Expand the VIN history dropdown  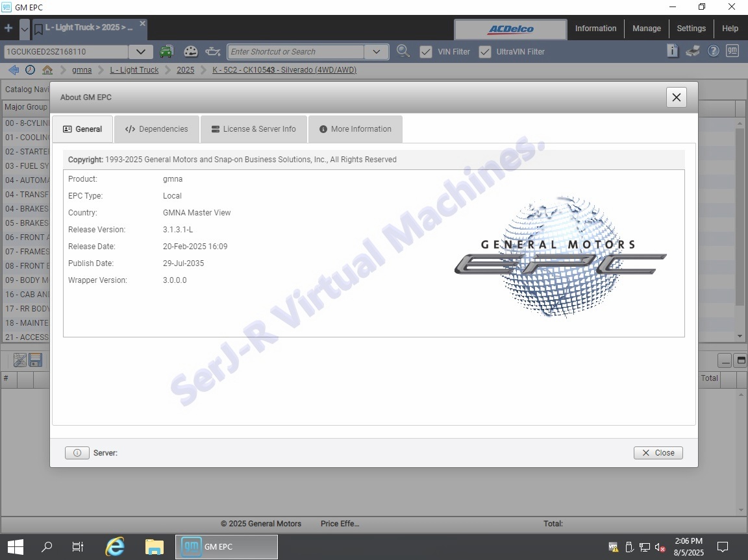141,51
